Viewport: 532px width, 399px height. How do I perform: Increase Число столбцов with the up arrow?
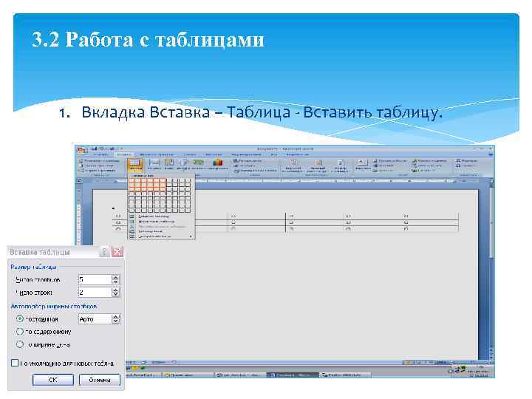[116, 277]
